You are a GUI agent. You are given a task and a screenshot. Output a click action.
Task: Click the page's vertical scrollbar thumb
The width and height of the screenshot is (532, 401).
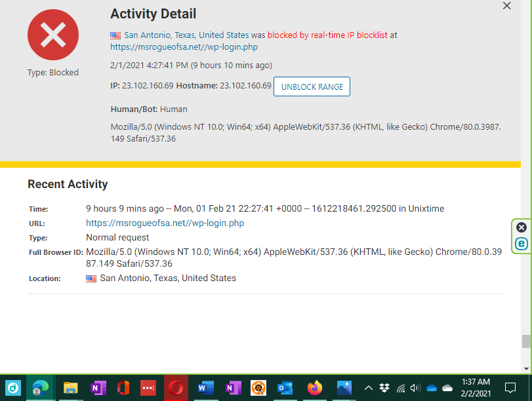(526, 341)
